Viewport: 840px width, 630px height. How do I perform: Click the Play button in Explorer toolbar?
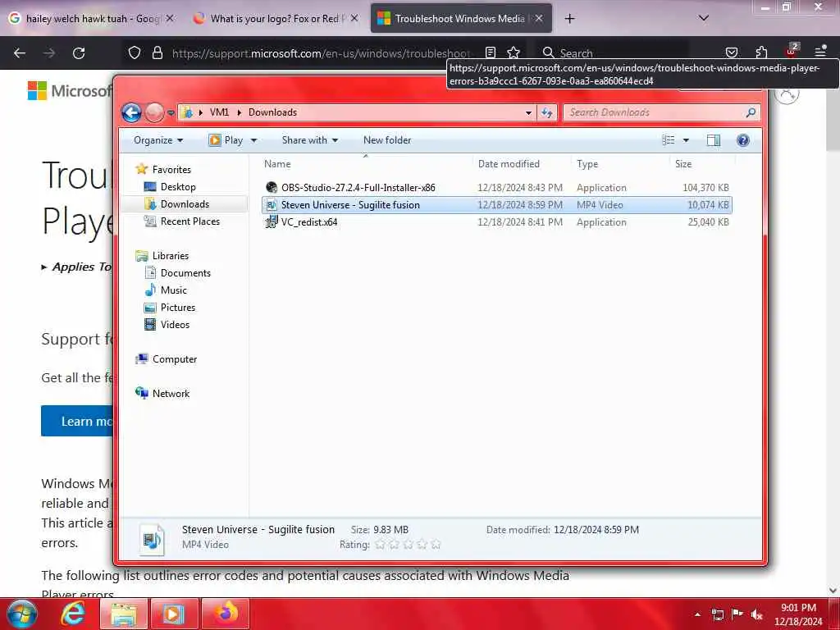point(226,140)
